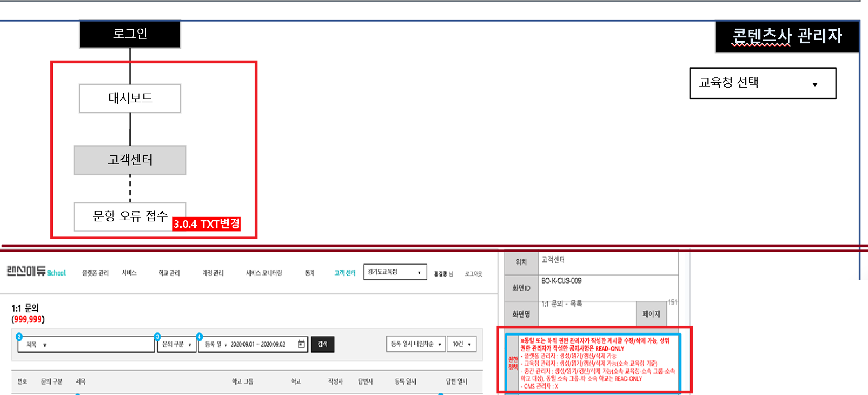
Task: Select the 고객센터 node in flow diagram
Action: 130,160
